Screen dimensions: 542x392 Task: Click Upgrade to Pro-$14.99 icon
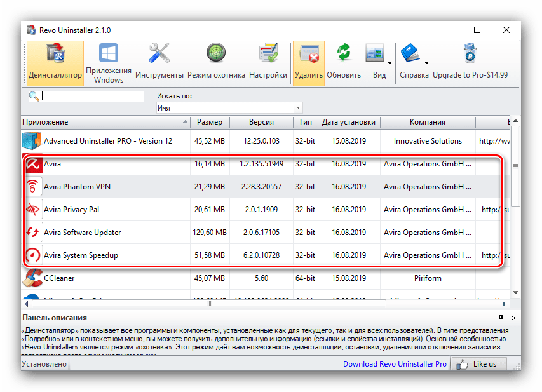470,53
